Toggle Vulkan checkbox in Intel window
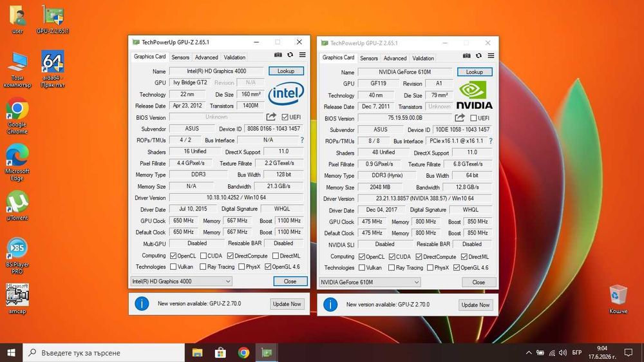This screenshot has width=644, height=362. pyautogui.click(x=173, y=267)
